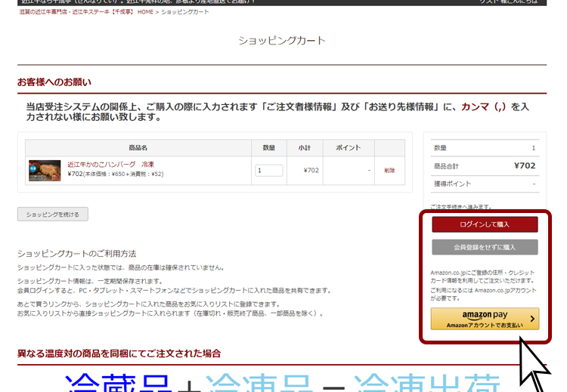The image size is (567, 392).
Task: Click the ショッピングカート breadcrumb text
Action: point(185,12)
